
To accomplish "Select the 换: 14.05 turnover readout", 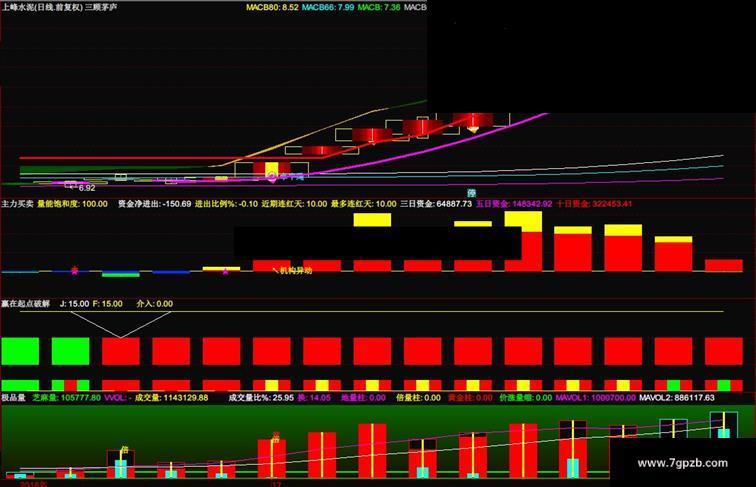I will (314, 398).
